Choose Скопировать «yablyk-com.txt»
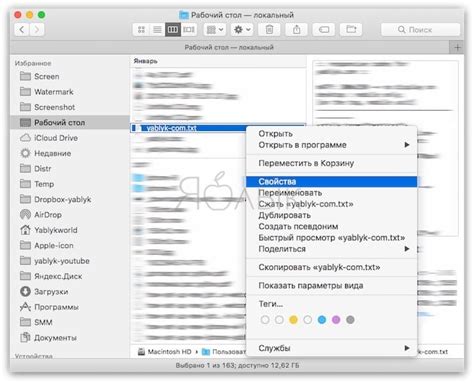This screenshot has width=474, height=383. [331, 267]
